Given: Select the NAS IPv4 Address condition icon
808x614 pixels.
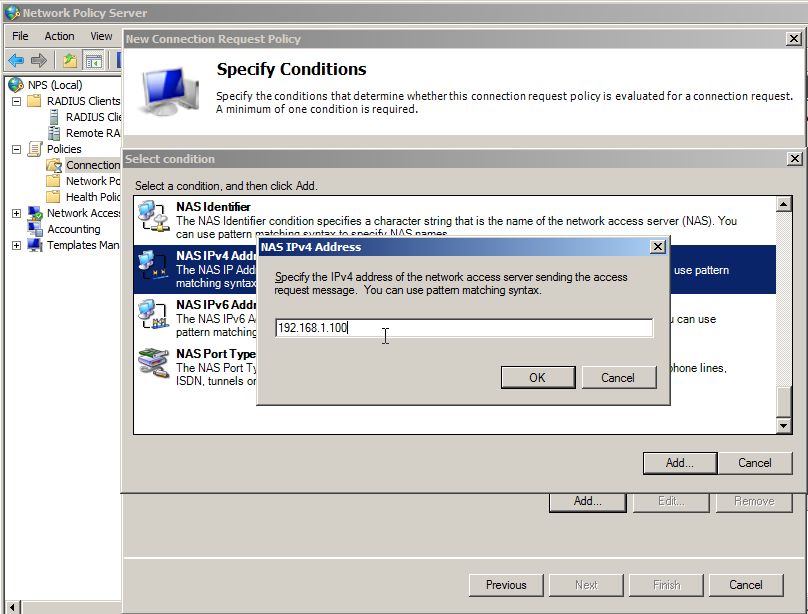Looking at the screenshot, I should [x=153, y=266].
